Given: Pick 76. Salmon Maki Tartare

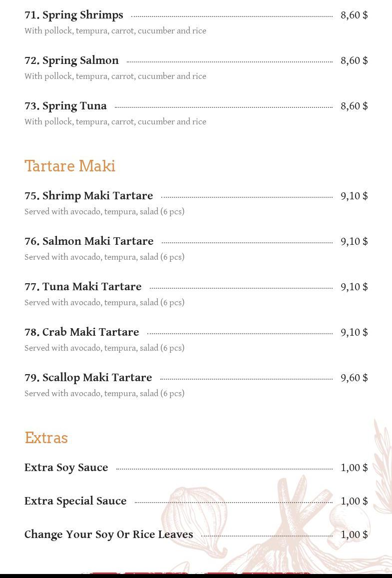Looking at the screenshot, I should pyautogui.click(x=89, y=241).
